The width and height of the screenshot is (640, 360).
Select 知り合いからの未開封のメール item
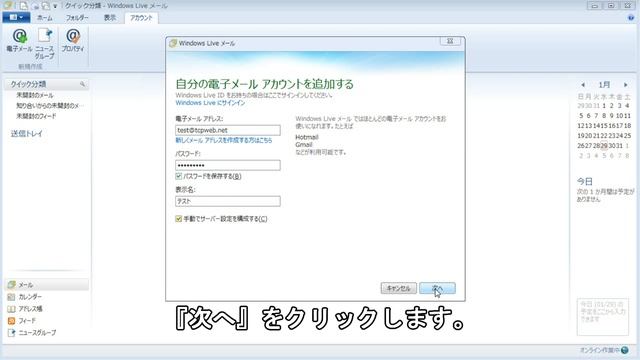[x=50, y=105]
